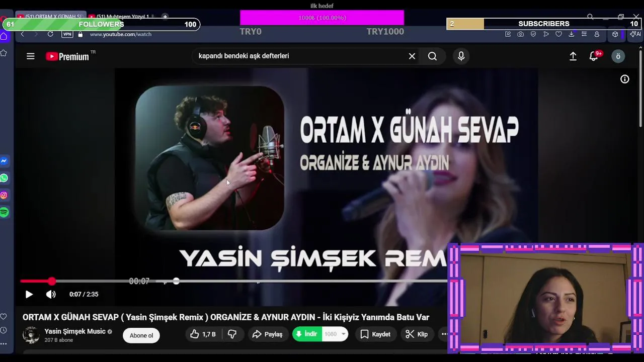
Task: Open toolbar heart bookmark icon
Action: coord(558,34)
